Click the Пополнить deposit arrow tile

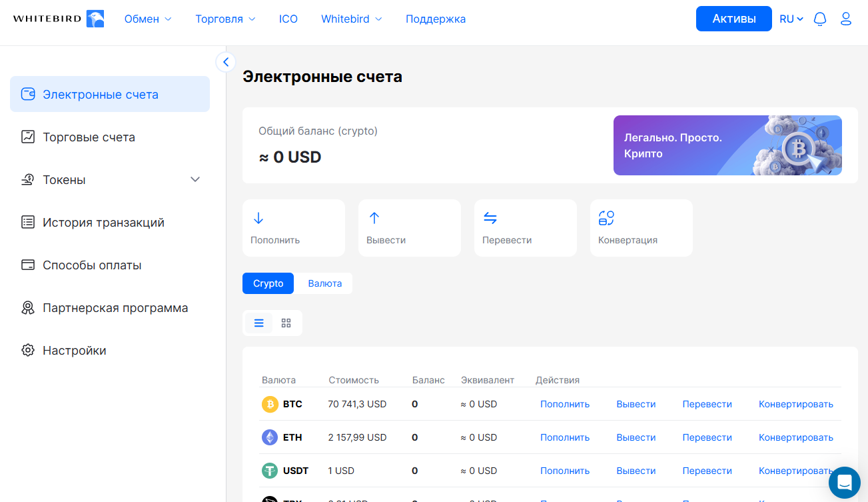[293, 228]
